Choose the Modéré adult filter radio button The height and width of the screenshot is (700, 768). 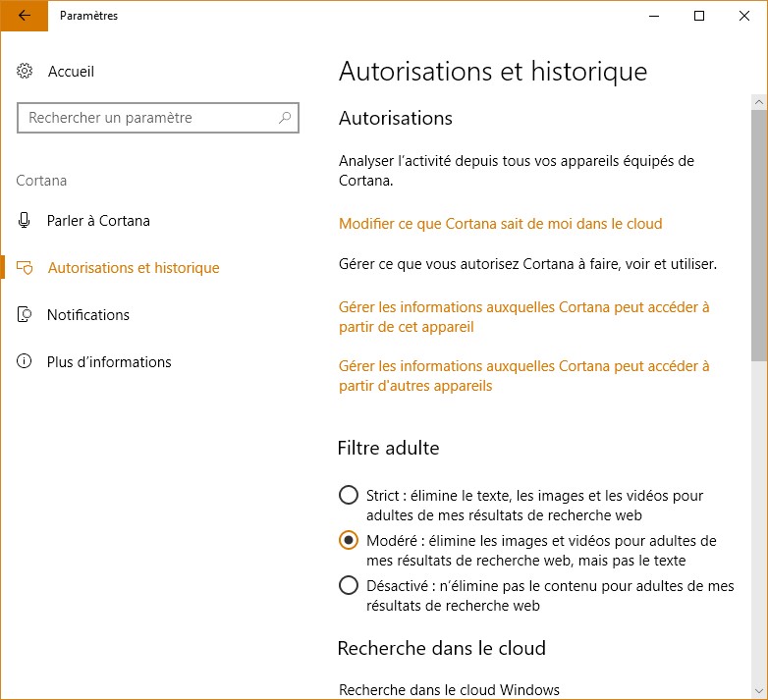tap(348, 541)
